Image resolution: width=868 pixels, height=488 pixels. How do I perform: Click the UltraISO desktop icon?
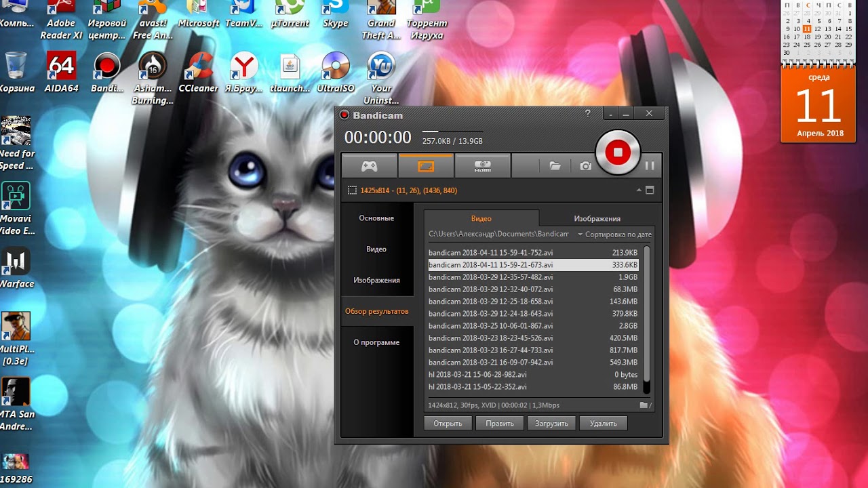(x=336, y=73)
